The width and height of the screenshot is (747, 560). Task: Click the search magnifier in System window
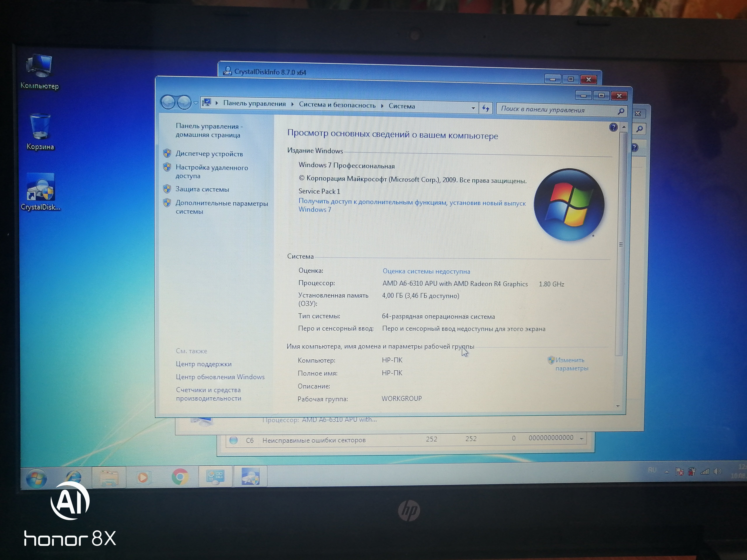pyautogui.click(x=621, y=111)
